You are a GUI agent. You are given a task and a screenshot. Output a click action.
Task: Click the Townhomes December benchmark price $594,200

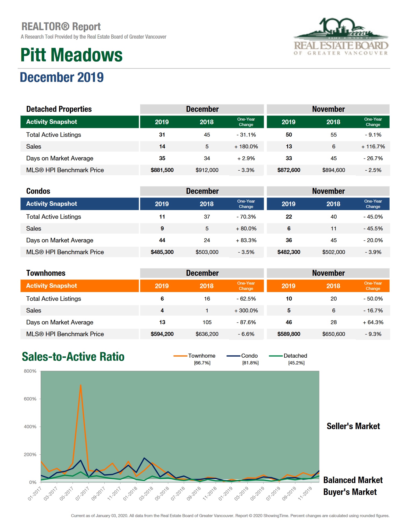coord(162,334)
